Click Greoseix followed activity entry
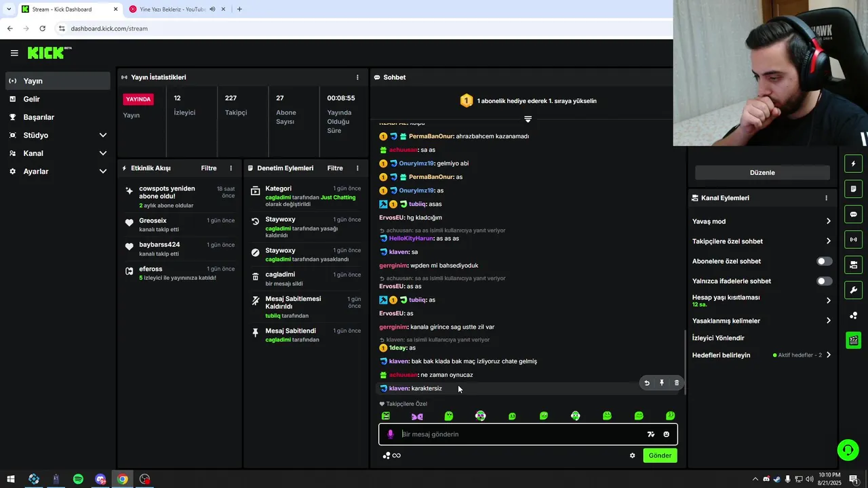The image size is (868, 488). point(180,224)
